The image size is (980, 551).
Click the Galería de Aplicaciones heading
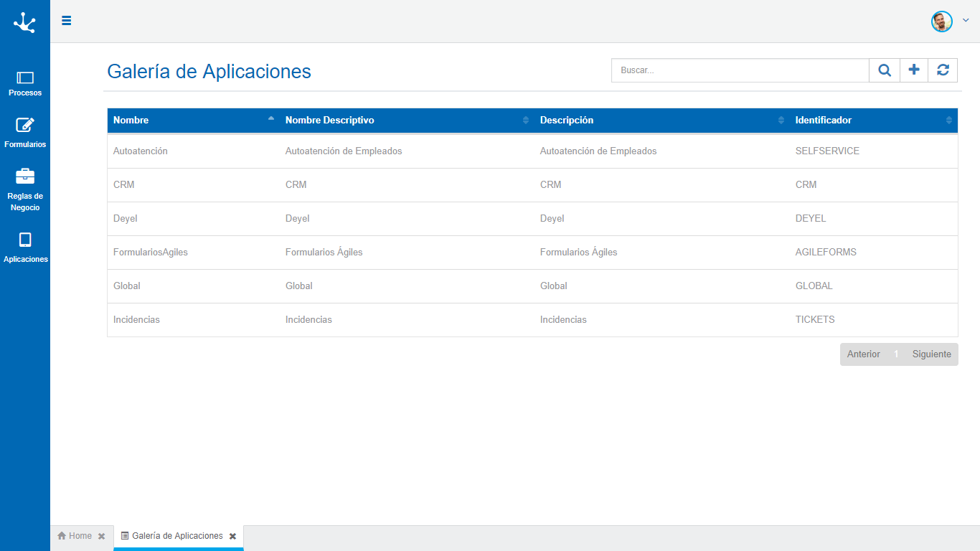(209, 71)
